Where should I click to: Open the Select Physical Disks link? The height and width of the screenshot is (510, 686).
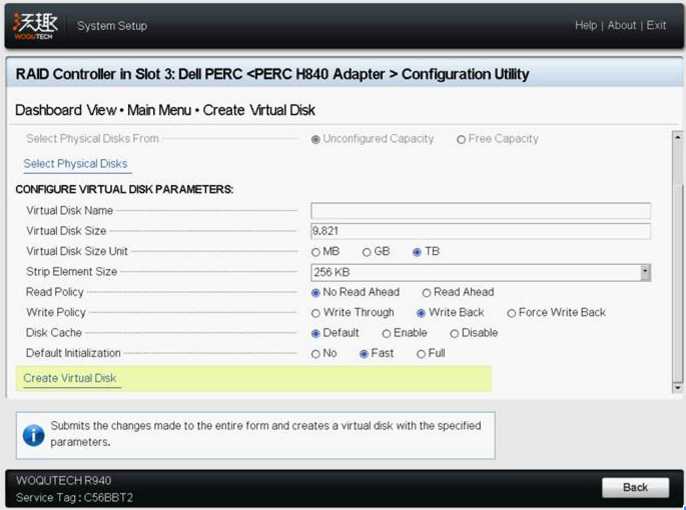tap(75, 164)
